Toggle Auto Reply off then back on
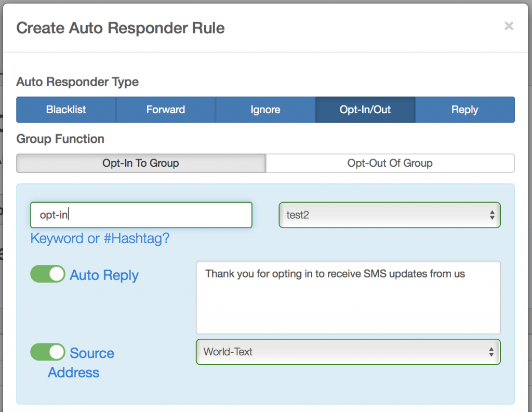The image size is (532, 412). click(47, 274)
